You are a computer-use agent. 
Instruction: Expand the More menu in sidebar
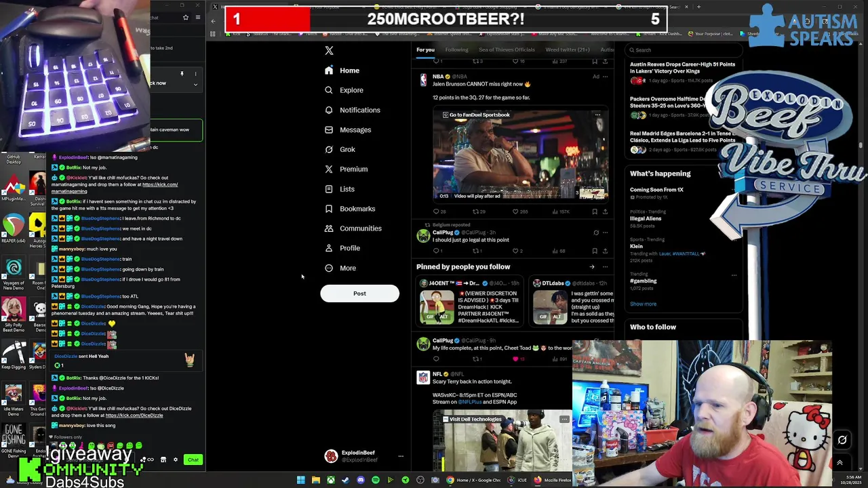[x=340, y=268]
